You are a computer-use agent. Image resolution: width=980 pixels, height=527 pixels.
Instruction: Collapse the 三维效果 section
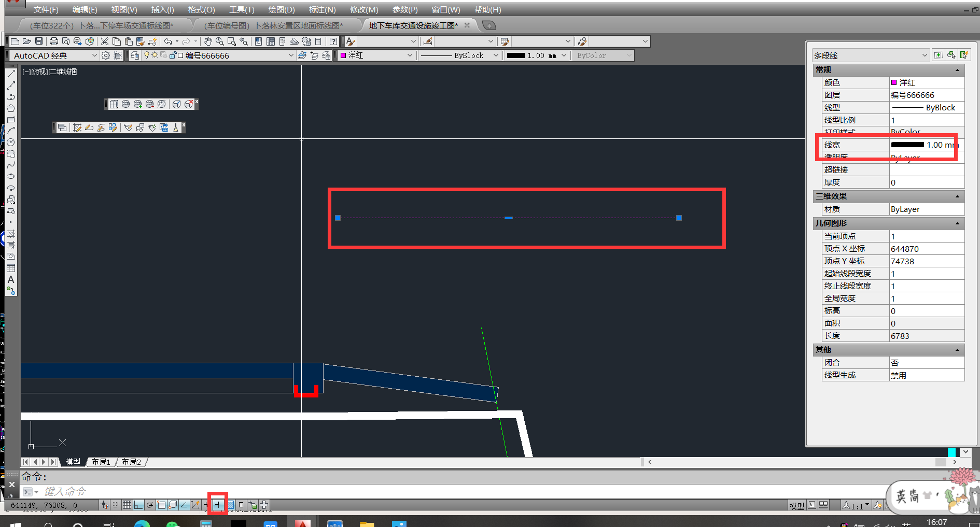[957, 196]
